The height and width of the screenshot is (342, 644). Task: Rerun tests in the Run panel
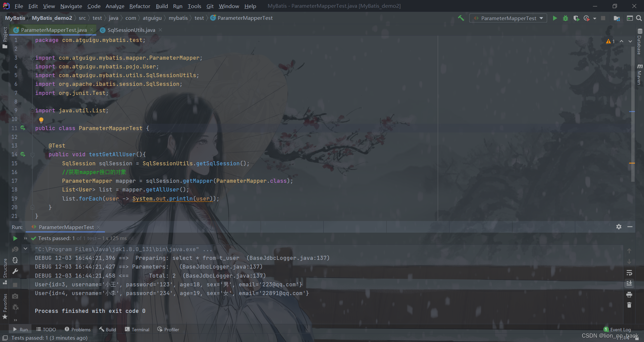[x=15, y=238]
